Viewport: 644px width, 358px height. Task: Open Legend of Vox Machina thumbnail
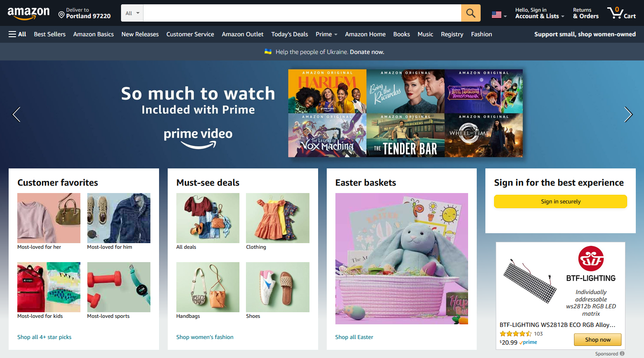pyautogui.click(x=327, y=135)
